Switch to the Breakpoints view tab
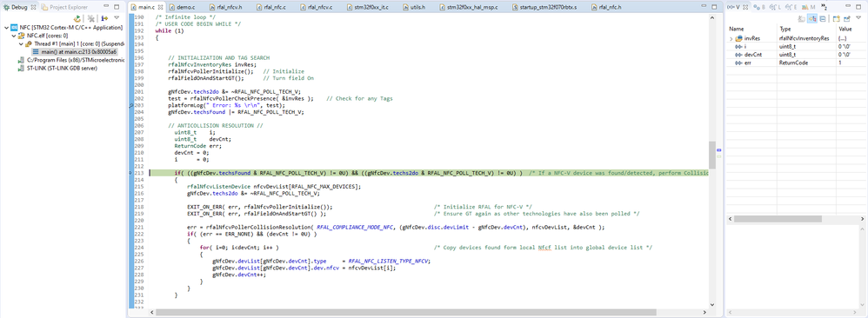The height and width of the screenshot is (318, 868). [759, 7]
